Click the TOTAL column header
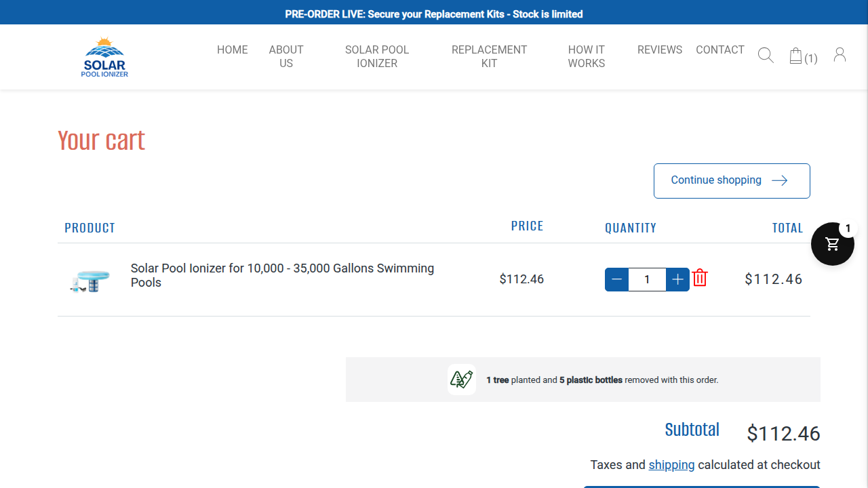 788,228
